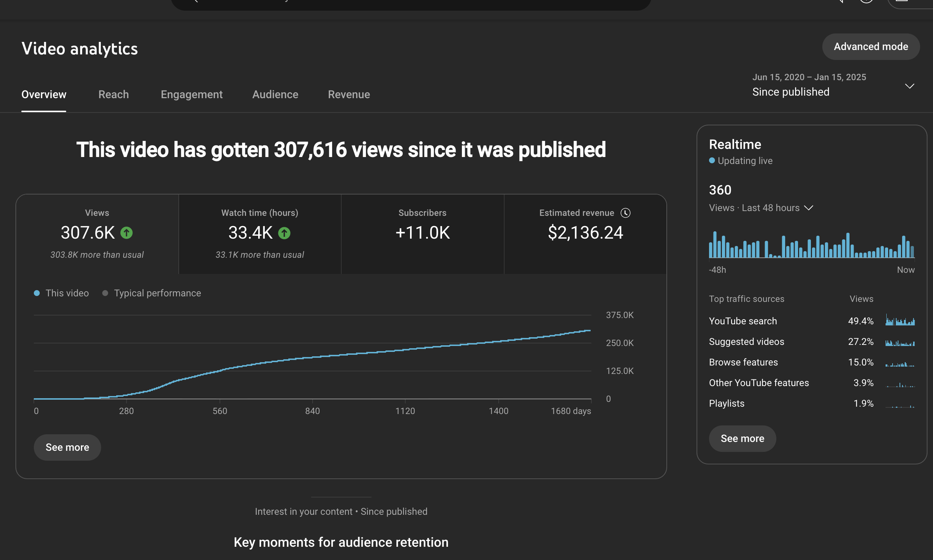Click the YouTube search sparkline chart
Screen dimensions: 933x560
tap(900, 321)
